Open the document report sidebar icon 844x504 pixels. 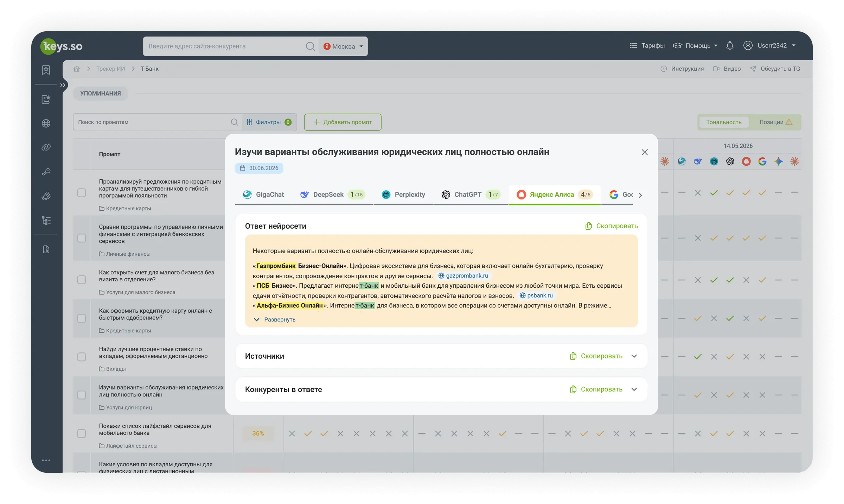tap(46, 249)
